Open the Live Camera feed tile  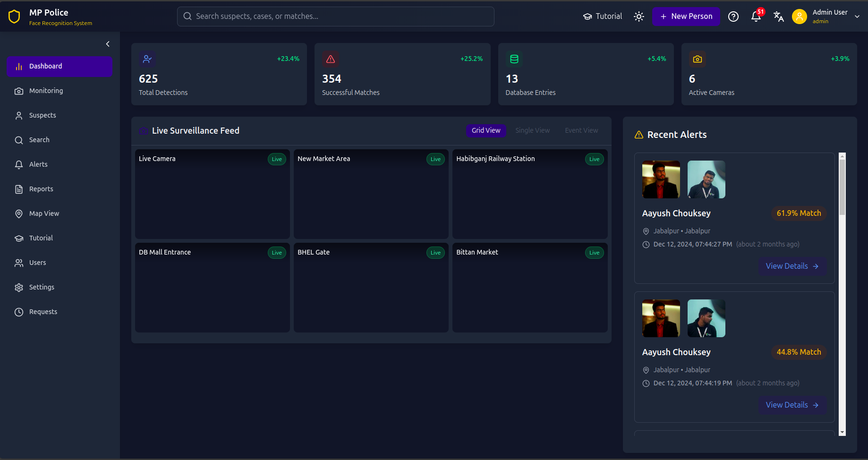pos(213,194)
